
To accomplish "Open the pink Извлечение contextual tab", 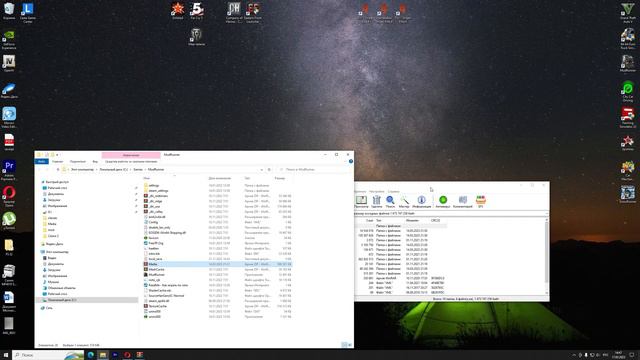I will (131, 155).
